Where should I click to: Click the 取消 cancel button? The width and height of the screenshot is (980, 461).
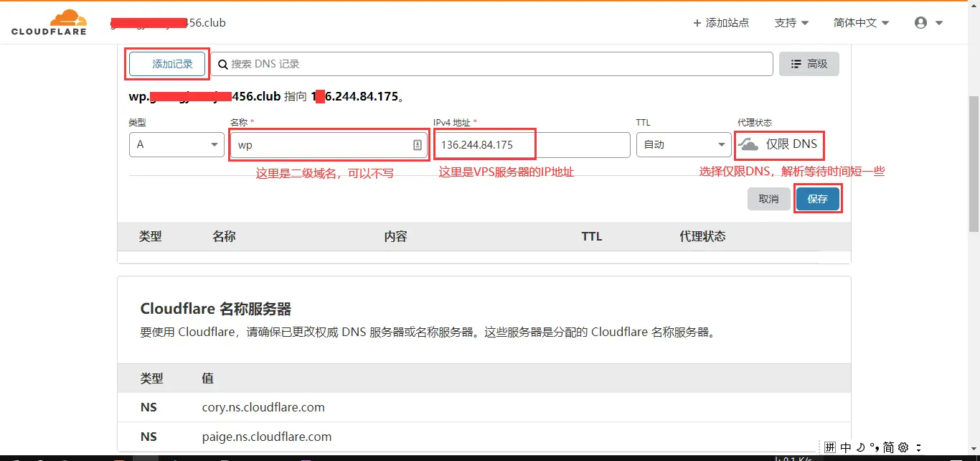click(769, 199)
